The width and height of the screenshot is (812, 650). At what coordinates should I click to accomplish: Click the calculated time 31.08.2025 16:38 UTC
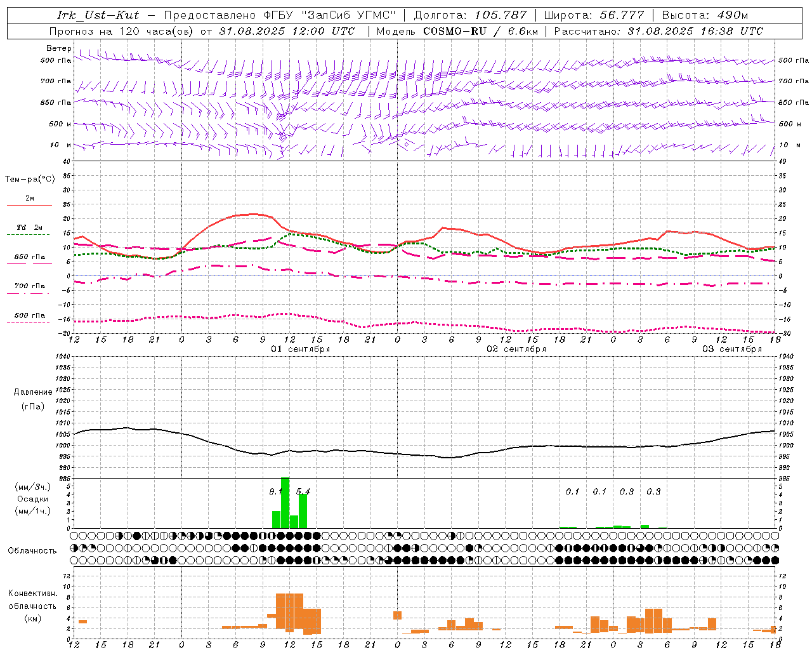pos(695,31)
